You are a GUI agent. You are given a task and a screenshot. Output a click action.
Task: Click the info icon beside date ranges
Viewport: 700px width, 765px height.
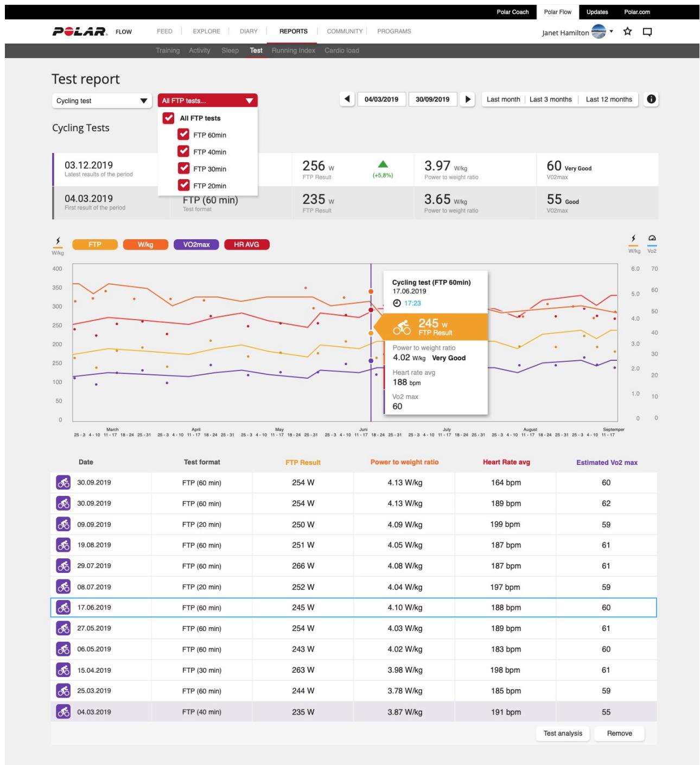651,99
